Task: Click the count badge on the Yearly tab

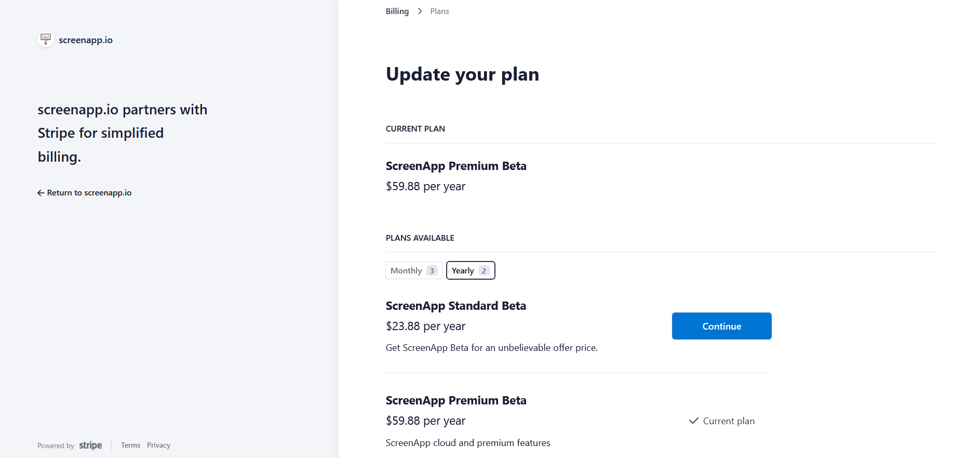Action: tap(484, 271)
